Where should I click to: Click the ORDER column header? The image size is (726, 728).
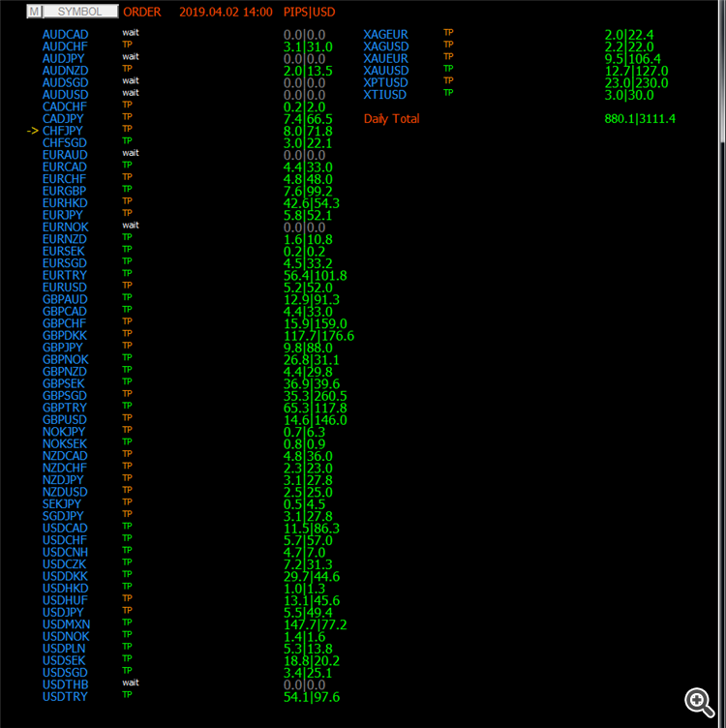142,12
